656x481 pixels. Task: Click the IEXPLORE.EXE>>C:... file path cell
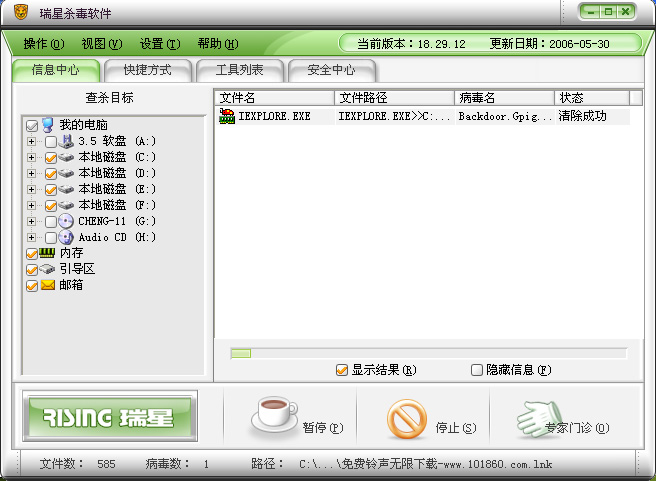pyautogui.click(x=394, y=116)
